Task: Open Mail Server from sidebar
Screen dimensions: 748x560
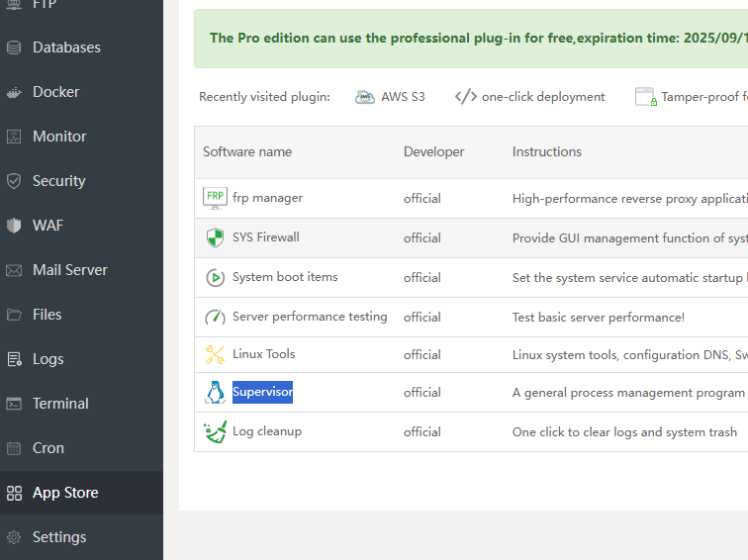Action: click(69, 270)
